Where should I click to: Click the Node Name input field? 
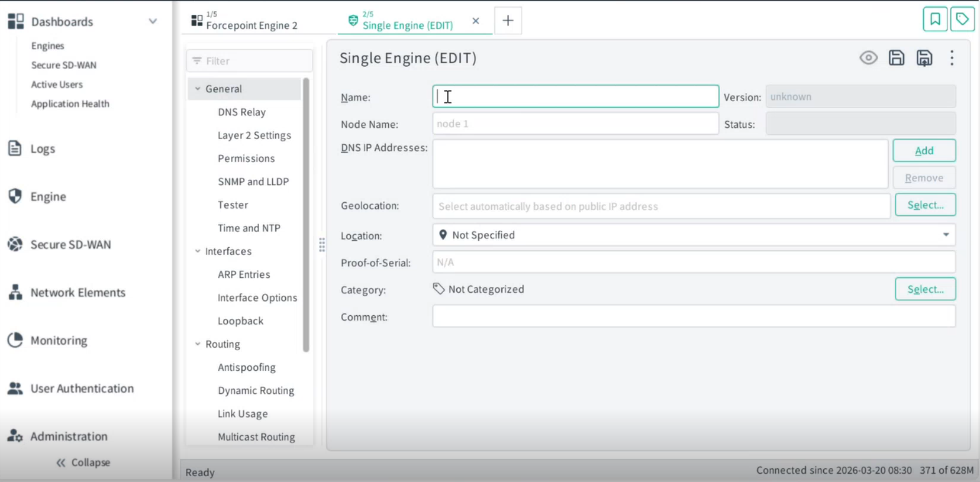click(x=576, y=124)
